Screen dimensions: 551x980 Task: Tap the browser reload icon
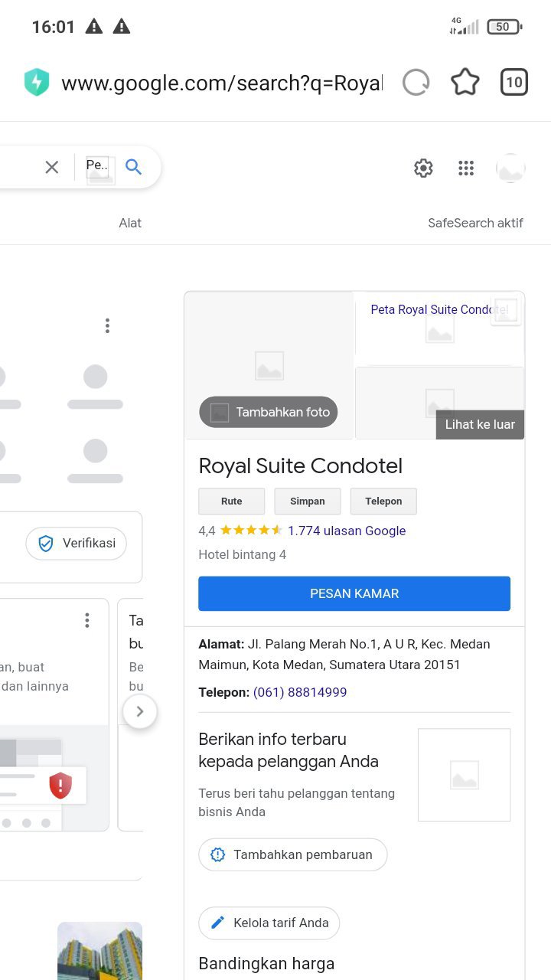416,83
